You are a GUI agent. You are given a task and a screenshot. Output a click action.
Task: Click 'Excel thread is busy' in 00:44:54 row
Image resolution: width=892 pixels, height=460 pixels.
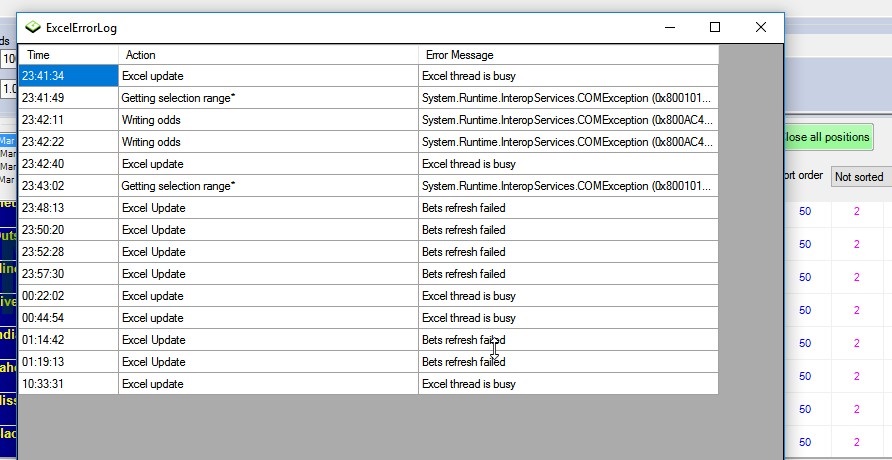pos(469,318)
